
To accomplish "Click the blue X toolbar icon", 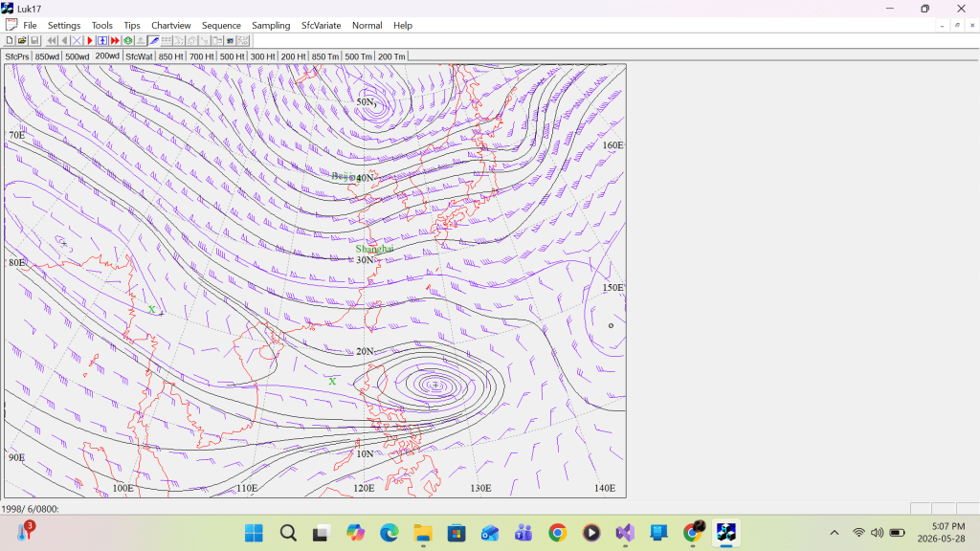I will [x=77, y=40].
